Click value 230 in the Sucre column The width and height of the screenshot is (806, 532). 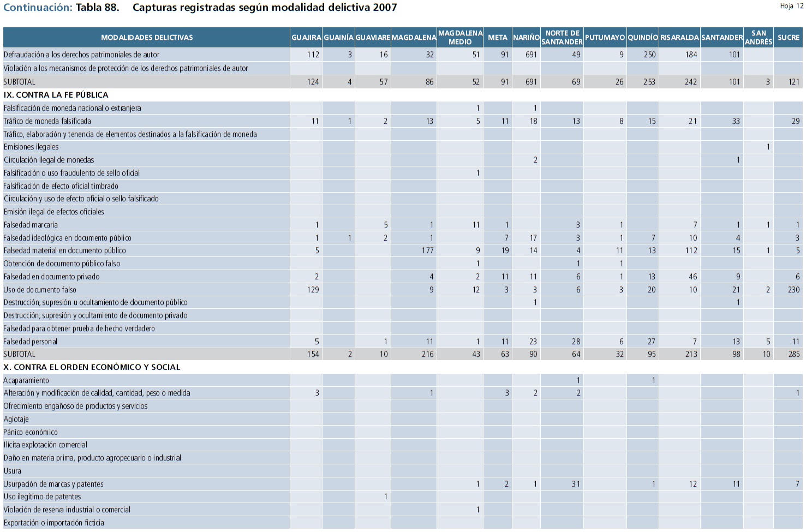pyautogui.click(x=793, y=290)
